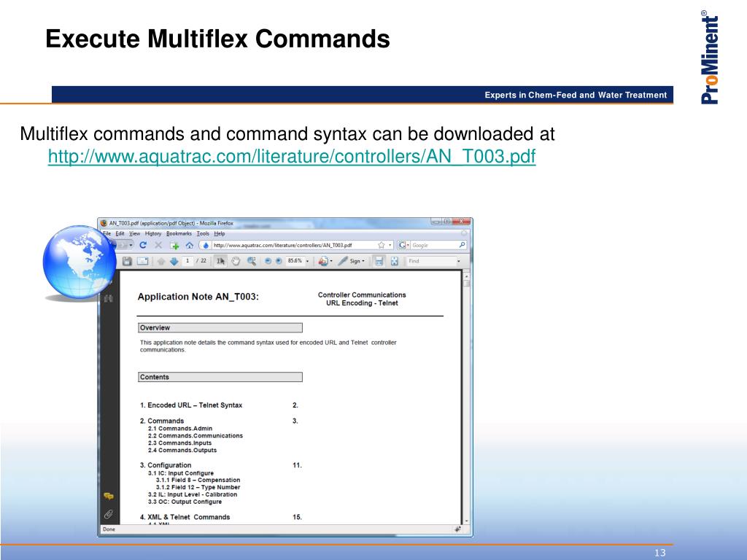This screenshot has width=747, height=560.
Task: Click the PDF vertical scrollbar up arrow
Action: click(466, 276)
